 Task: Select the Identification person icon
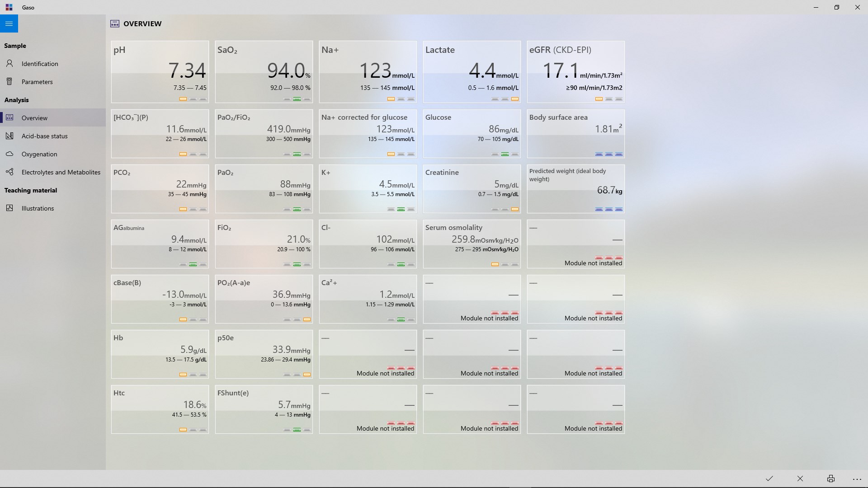coord(9,63)
